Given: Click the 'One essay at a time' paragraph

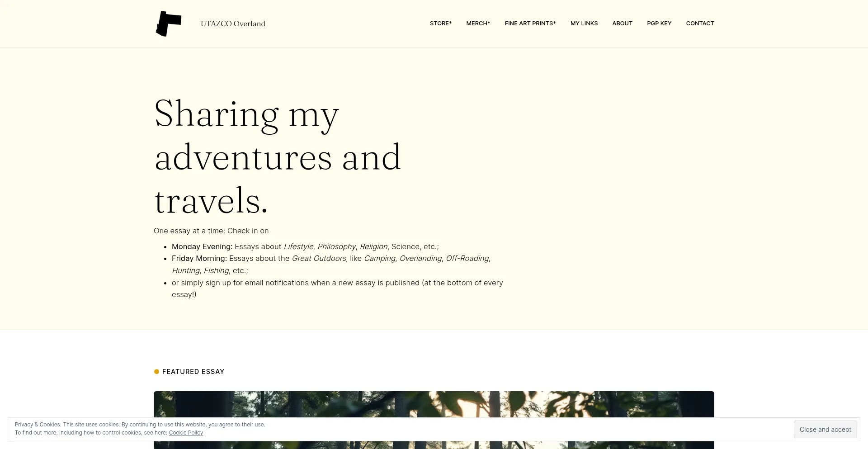Looking at the screenshot, I should coord(211,231).
